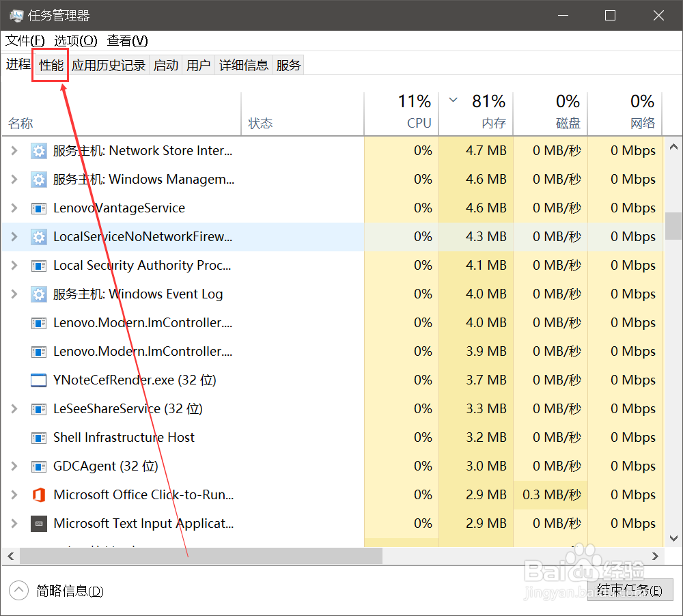The height and width of the screenshot is (616, 683).
Task: Click the Task Manager title bar icon
Action: (x=16, y=16)
